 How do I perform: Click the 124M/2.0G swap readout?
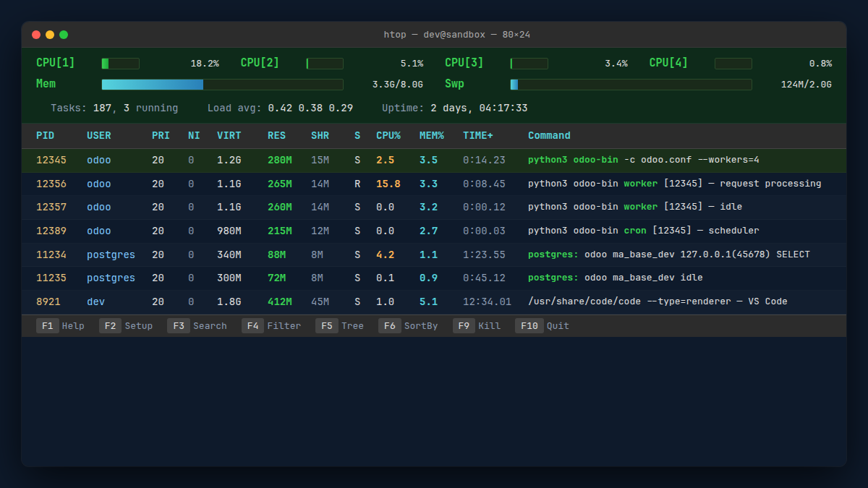pyautogui.click(x=807, y=85)
